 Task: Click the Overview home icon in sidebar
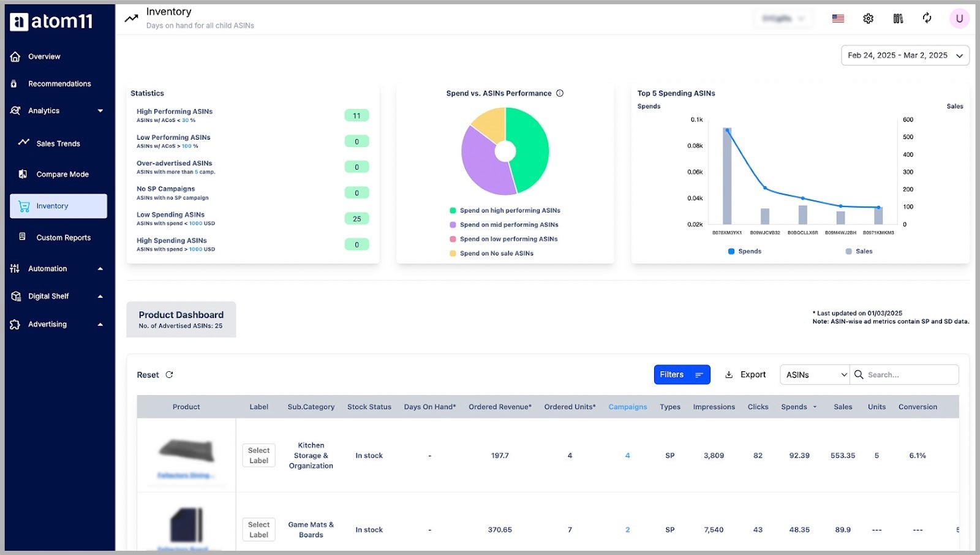(x=15, y=56)
